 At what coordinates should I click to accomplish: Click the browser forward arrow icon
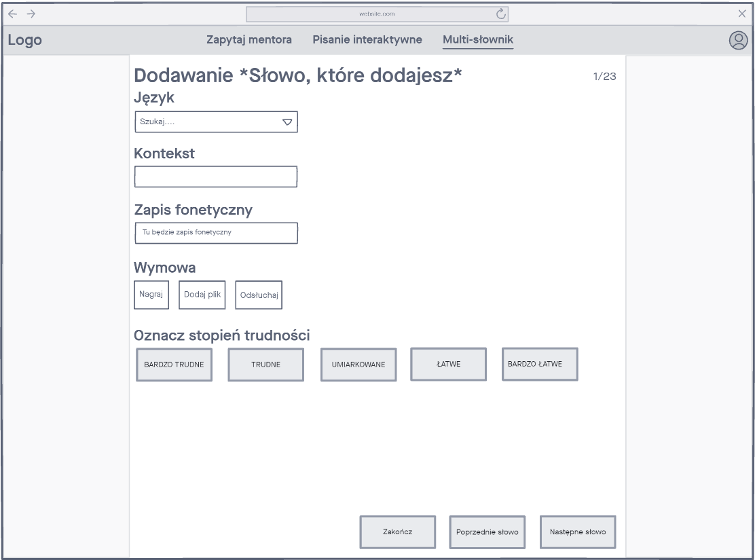[31, 14]
